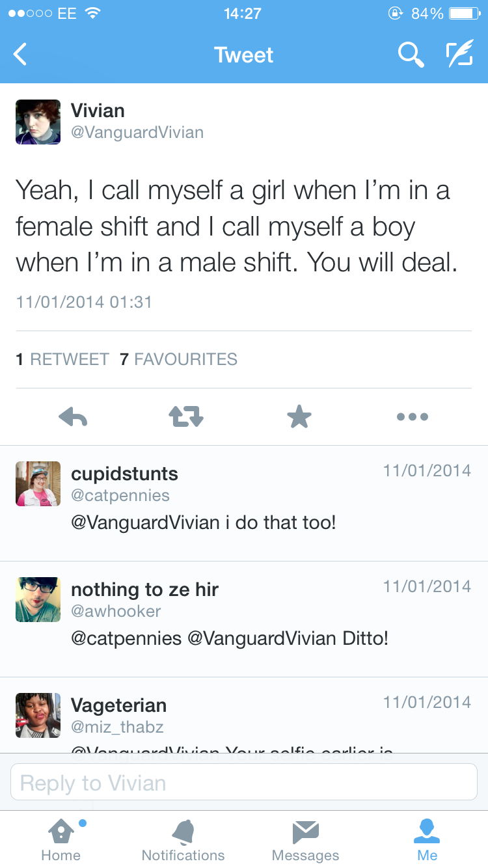
Task: Open nothing to ze hir avatar
Action: click(x=38, y=599)
